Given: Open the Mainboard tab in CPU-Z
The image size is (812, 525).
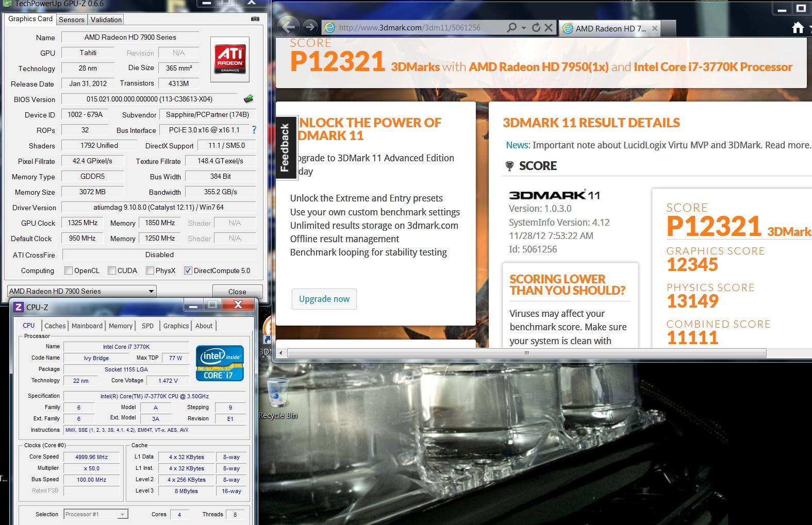Looking at the screenshot, I should 87,326.
